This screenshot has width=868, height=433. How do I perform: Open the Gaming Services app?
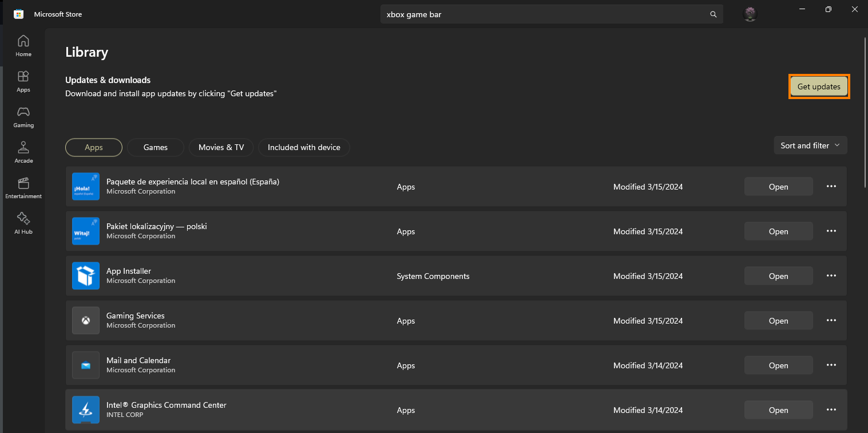778,321
